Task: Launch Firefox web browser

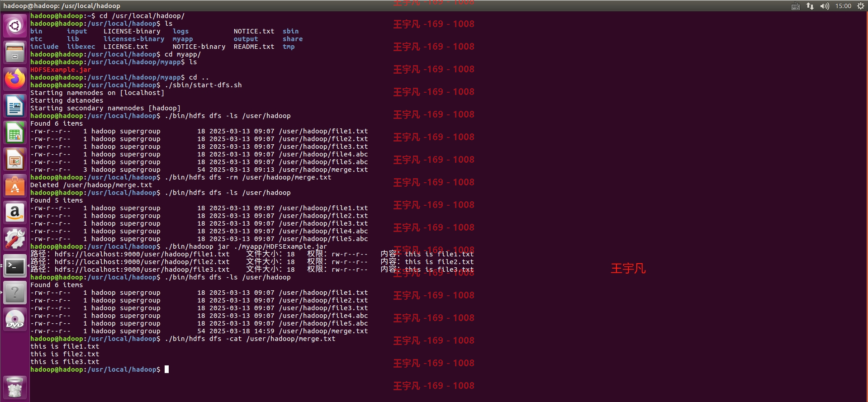Action: coord(15,79)
